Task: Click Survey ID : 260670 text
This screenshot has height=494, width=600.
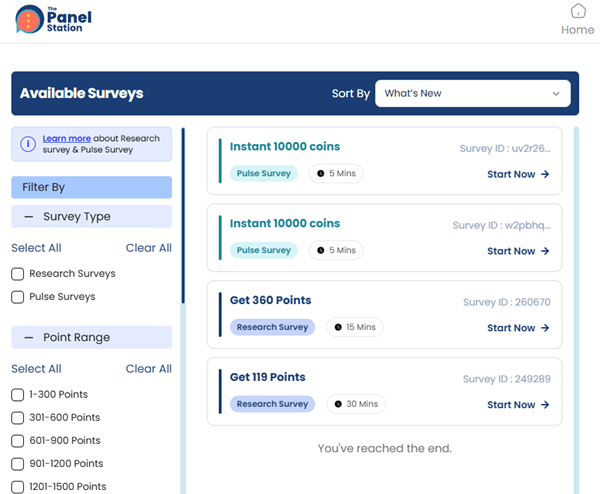Action: click(x=507, y=302)
